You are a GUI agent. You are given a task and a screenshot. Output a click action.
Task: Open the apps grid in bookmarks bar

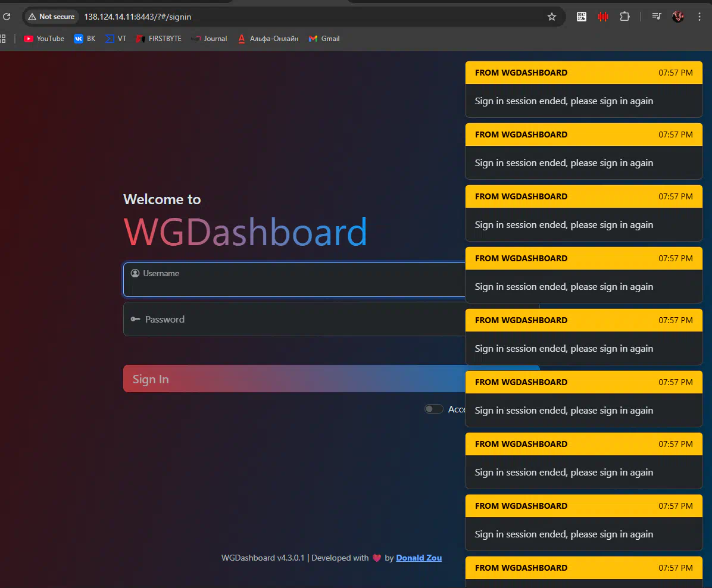3,39
